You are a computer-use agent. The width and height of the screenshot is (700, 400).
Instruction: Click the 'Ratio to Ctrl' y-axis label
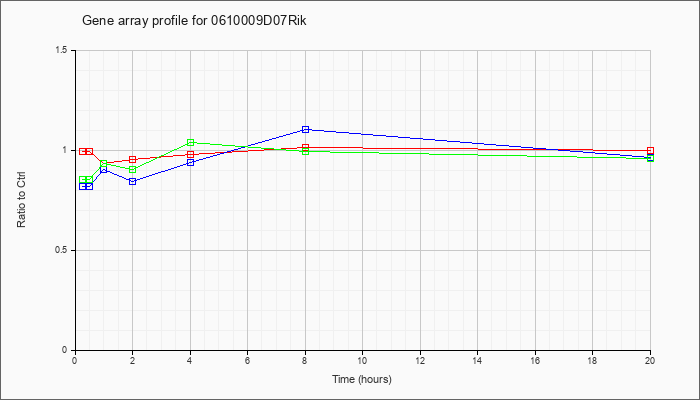21,200
